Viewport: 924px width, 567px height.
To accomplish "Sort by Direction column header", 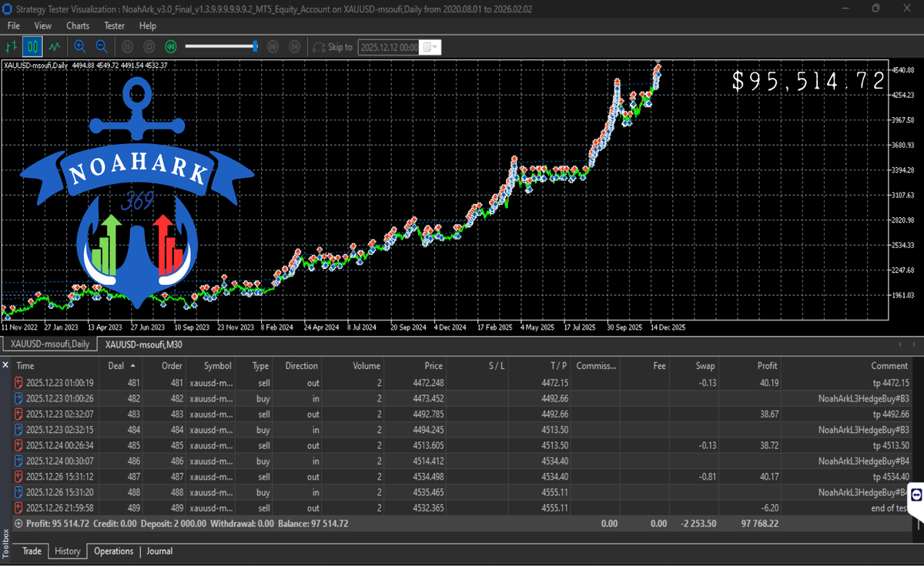I will (301, 366).
